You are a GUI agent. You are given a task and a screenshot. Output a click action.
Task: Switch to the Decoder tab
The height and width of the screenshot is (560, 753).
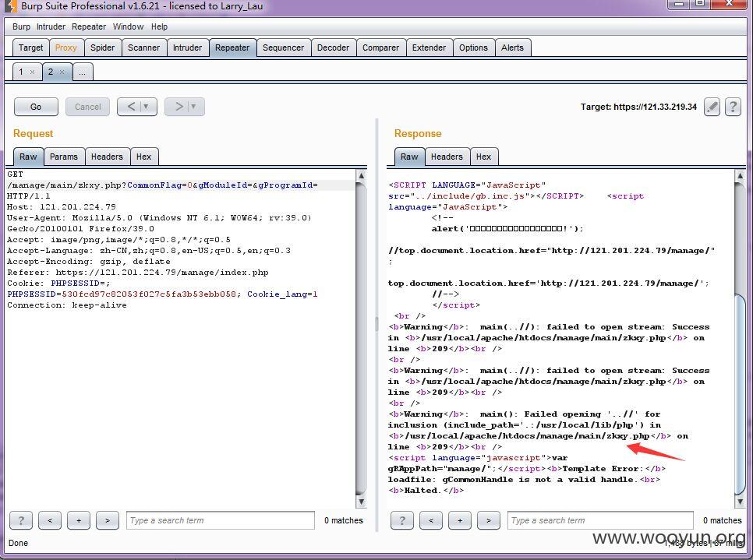click(334, 48)
